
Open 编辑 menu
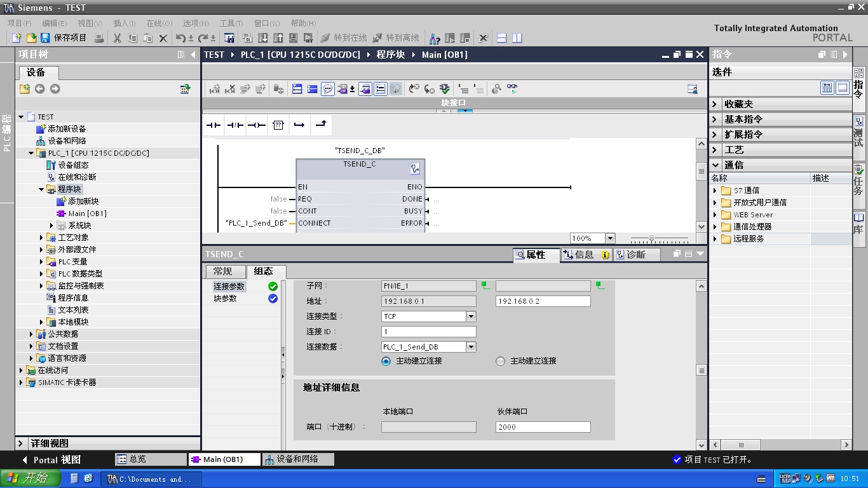coord(54,23)
